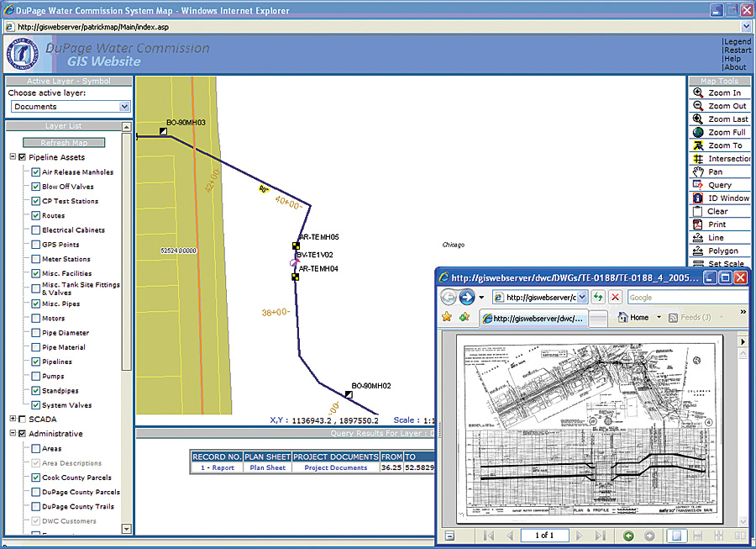Toggle CP Test Stations layer

[x=35, y=201]
